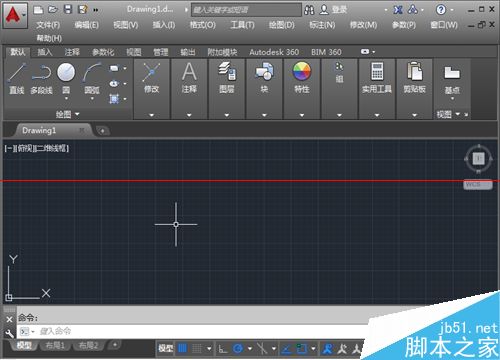Switch to the 布局1 layout tab
Image resolution: width=500 pixels, height=360 pixels.
(55, 345)
